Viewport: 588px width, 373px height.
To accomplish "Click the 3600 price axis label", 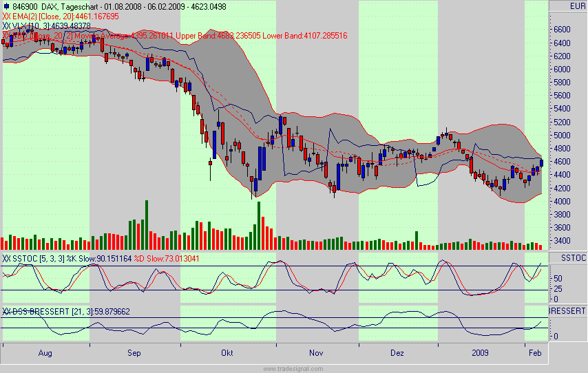I will 562,228.
